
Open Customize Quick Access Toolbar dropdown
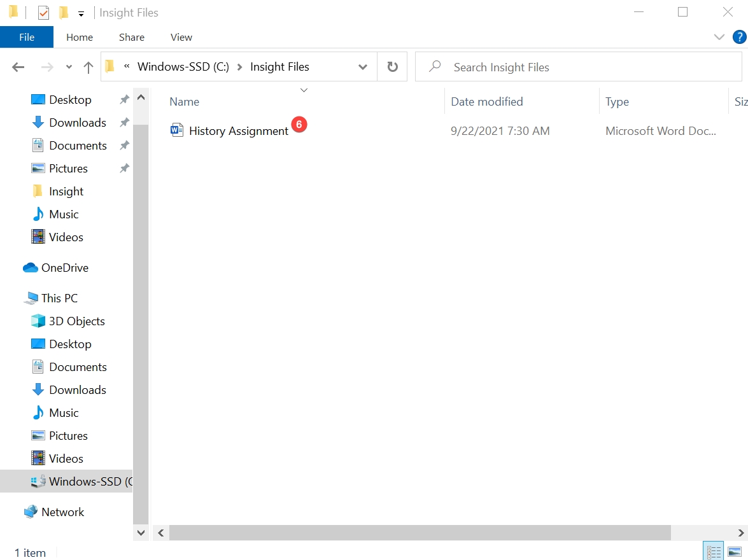coord(81,13)
